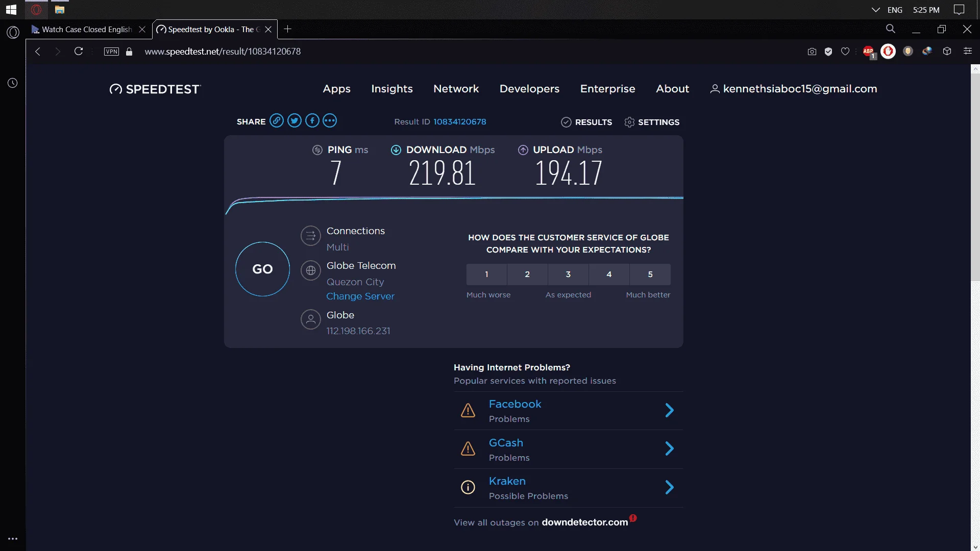980x551 pixels.
Task: Click the Ping icon
Action: 317,150
